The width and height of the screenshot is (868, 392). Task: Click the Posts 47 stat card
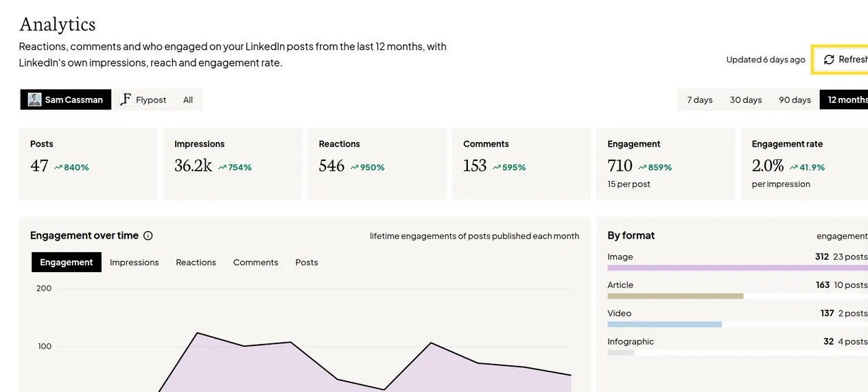point(89,164)
